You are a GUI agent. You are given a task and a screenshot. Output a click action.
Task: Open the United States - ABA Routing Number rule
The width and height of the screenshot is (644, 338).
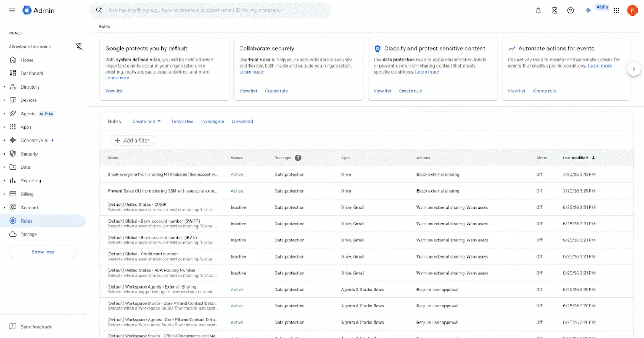(151, 270)
